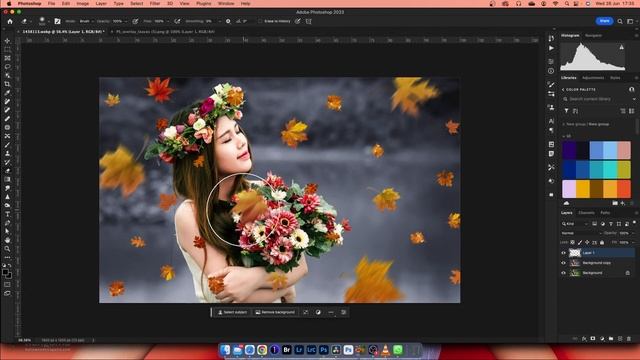The width and height of the screenshot is (640, 360).
Task: Hide the Background layer eye
Action: (x=564, y=273)
